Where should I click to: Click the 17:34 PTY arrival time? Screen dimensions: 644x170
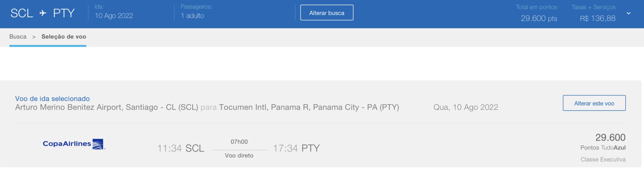pos(296,148)
